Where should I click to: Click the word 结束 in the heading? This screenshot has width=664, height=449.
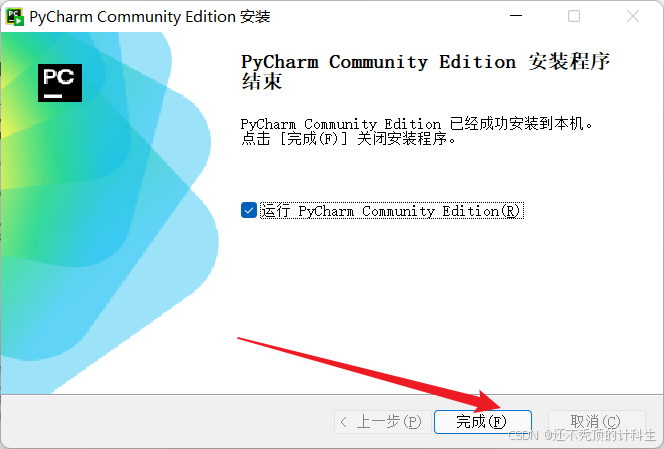[x=262, y=81]
